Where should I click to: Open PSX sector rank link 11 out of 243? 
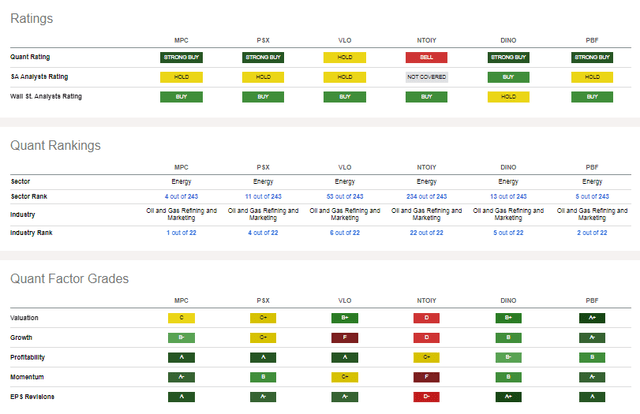(263, 196)
